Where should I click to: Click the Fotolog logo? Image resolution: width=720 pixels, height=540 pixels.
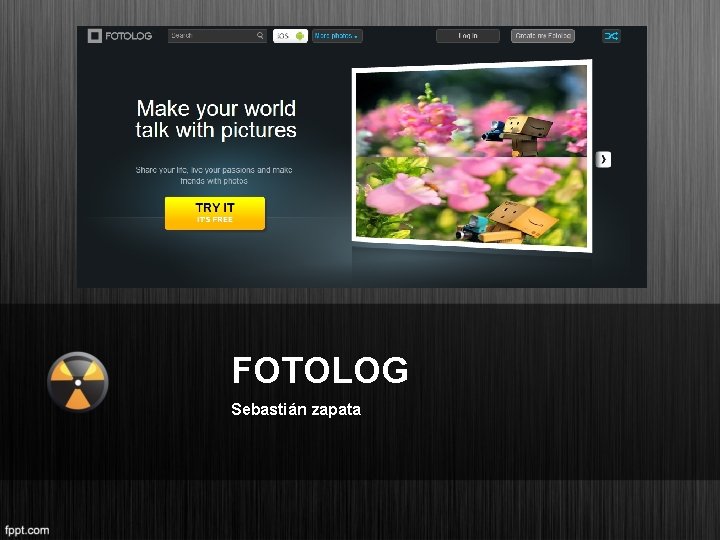(120, 36)
